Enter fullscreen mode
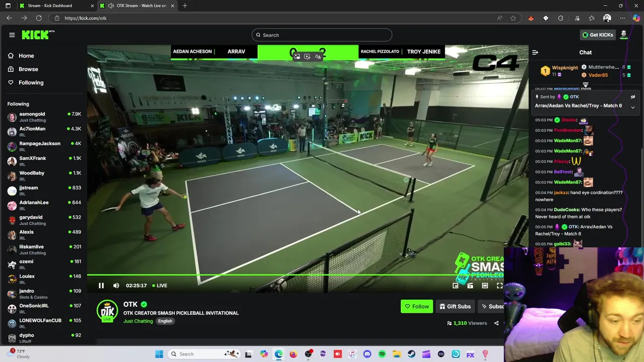644x362 pixels. [500, 286]
